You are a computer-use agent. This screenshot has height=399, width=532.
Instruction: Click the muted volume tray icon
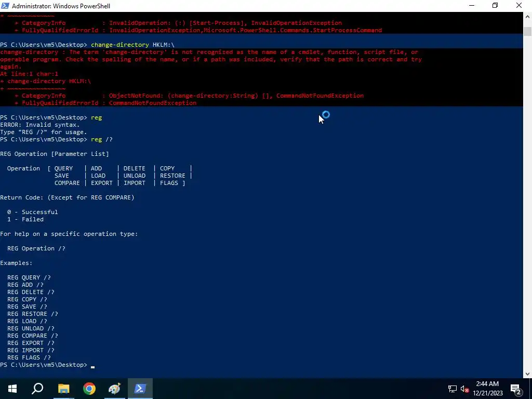coord(465,389)
